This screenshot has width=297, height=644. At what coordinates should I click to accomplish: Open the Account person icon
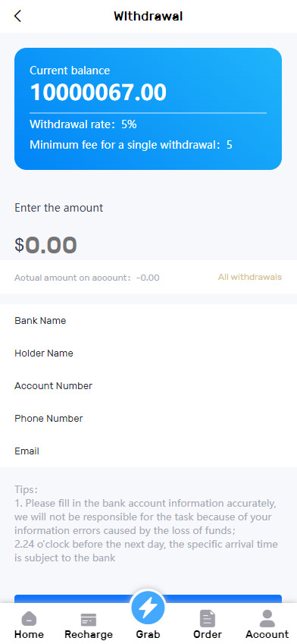267,618
